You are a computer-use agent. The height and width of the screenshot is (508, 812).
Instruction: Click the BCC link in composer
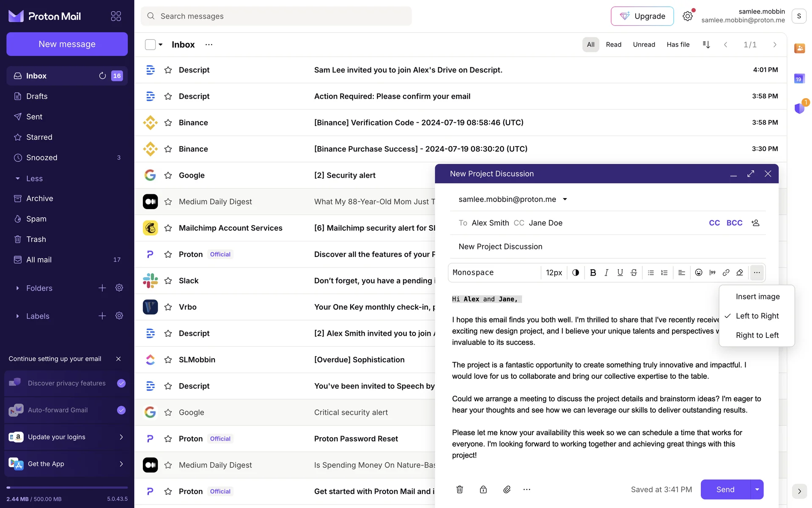734,223
